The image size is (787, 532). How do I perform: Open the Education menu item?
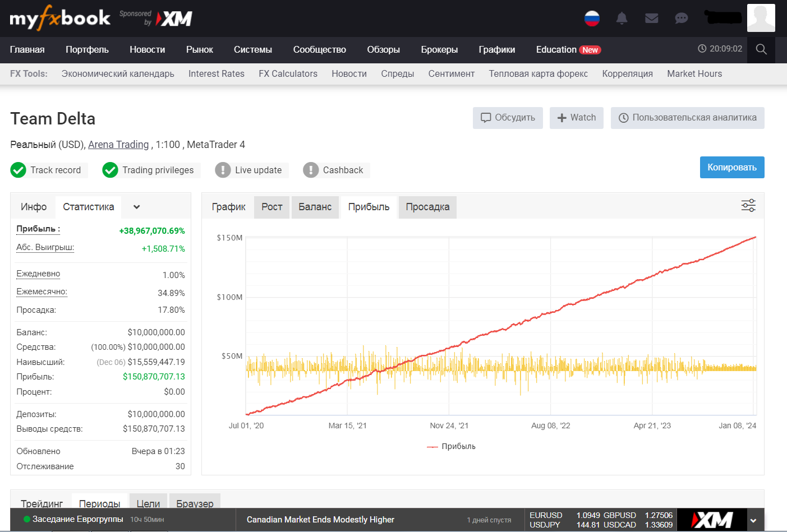click(568, 50)
